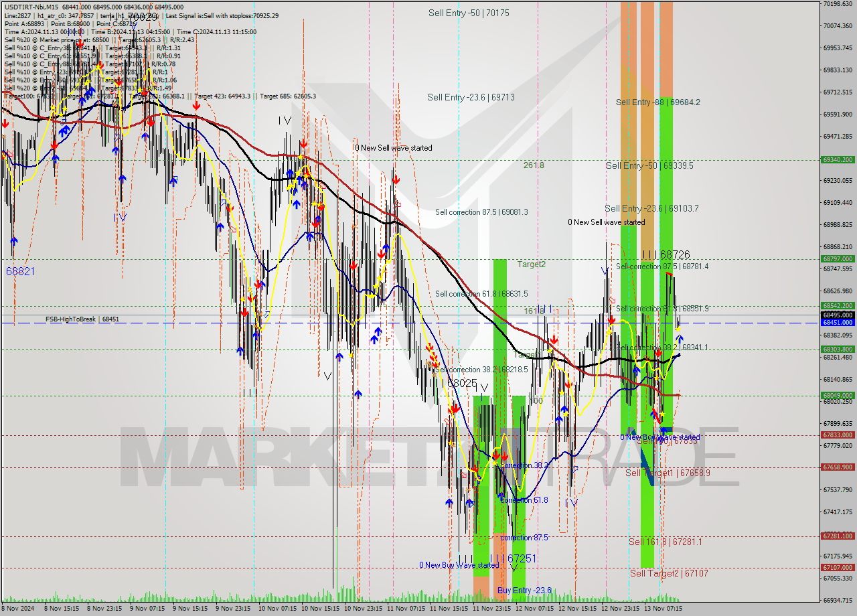Click the red 67833.000 price tag
The image size is (857, 616).
click(838, 435)
